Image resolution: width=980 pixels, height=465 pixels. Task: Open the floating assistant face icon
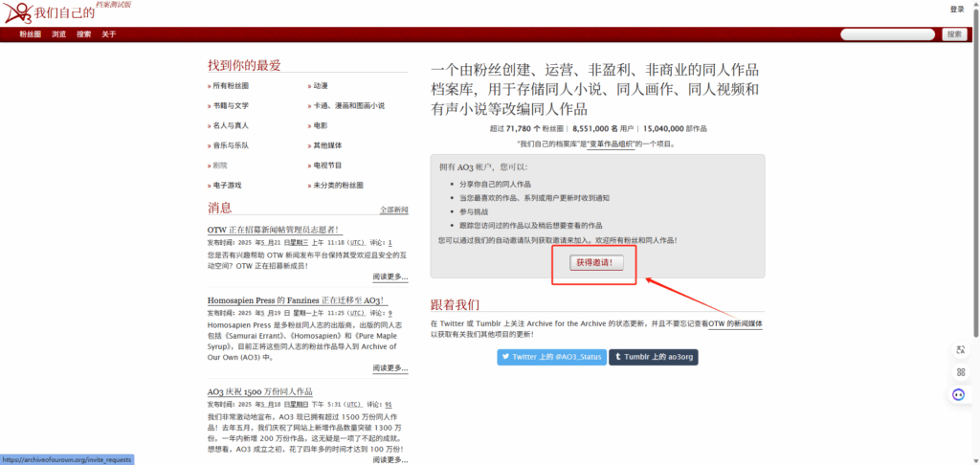pos(959,394)
